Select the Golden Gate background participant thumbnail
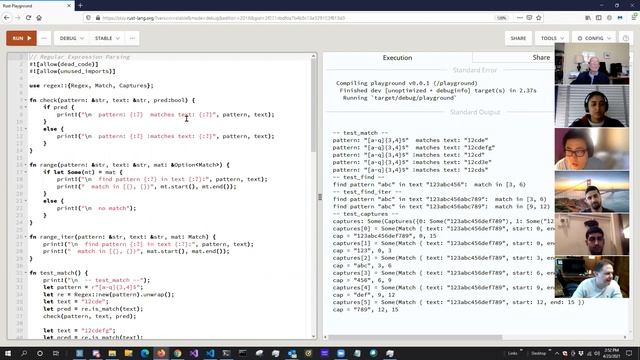The width and height of the screenshot is (640, 360). [592, 191]
